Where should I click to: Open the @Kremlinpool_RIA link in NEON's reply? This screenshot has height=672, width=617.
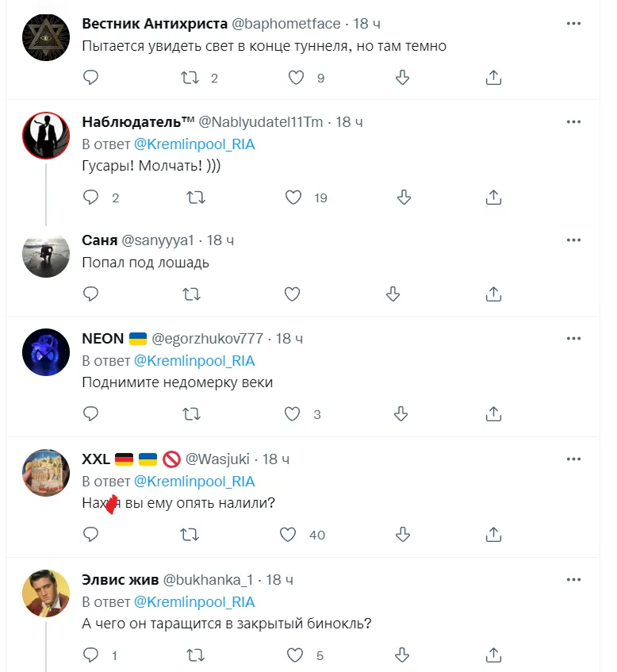pos(195,361)
